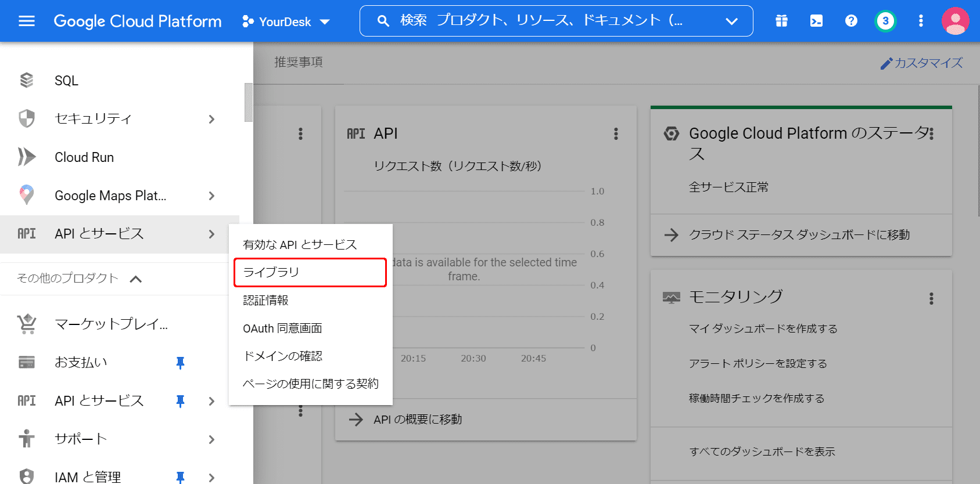Screen dimensions: 980x484
Task: Click the billing card icon
Action: [27, 362]
